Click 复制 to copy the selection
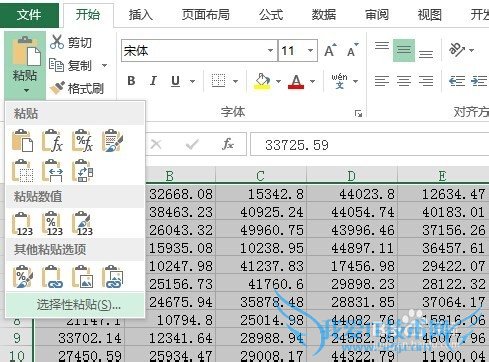 [71, 65]
